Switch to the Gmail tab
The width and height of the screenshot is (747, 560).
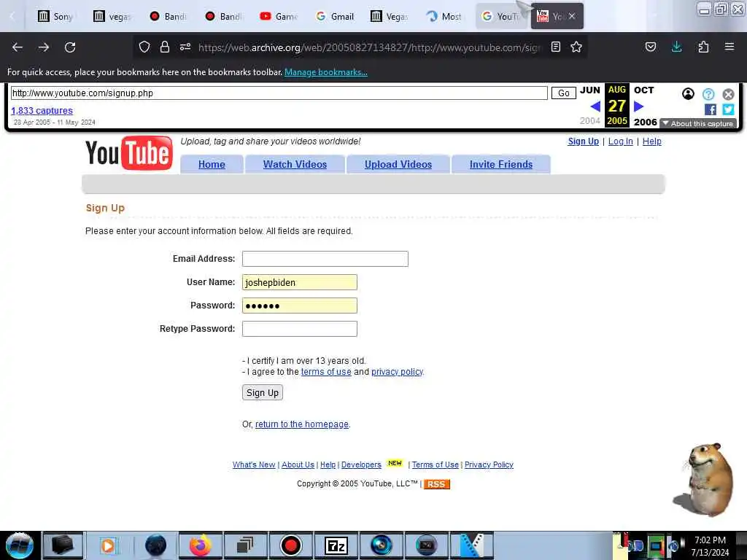(x=336, y=17)
